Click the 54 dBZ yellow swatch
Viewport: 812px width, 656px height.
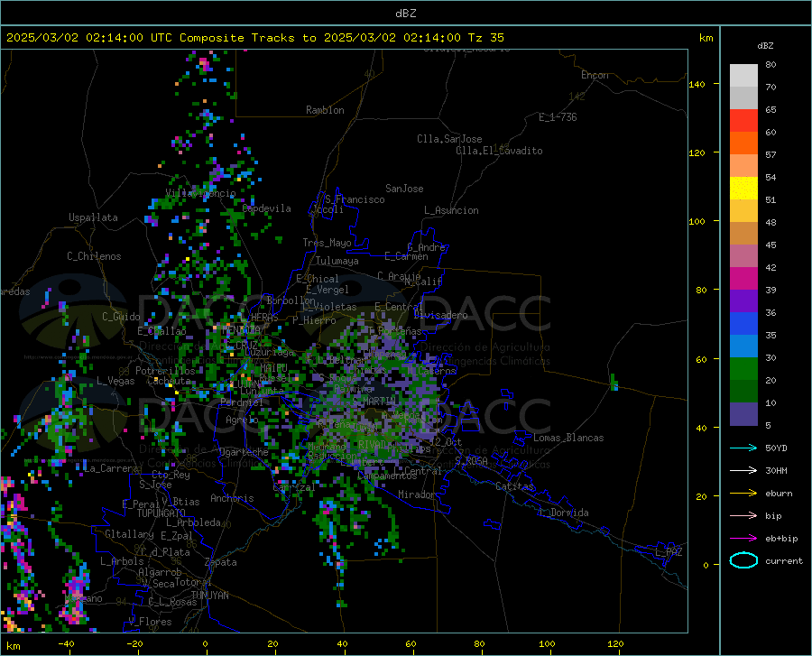pyautogui.click(x=743, y=188)
